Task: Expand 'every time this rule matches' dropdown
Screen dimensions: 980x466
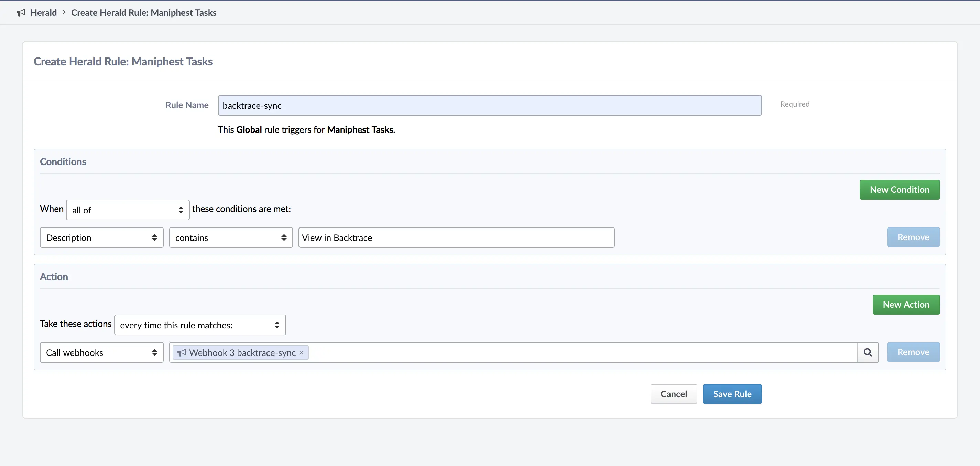Action: point(200,325)
